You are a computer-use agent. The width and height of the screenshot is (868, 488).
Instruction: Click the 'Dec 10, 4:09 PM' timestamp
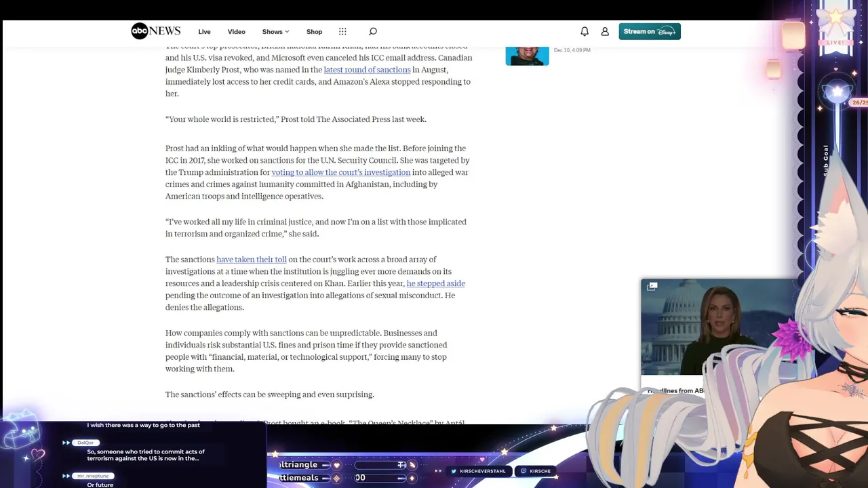[572, 50]
